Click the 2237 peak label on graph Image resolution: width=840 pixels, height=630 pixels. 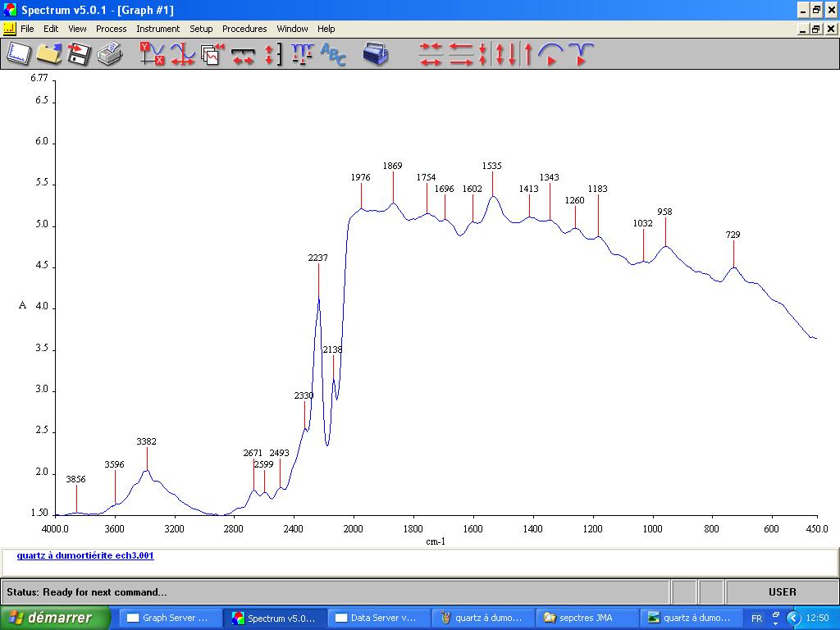pos(317,258)
